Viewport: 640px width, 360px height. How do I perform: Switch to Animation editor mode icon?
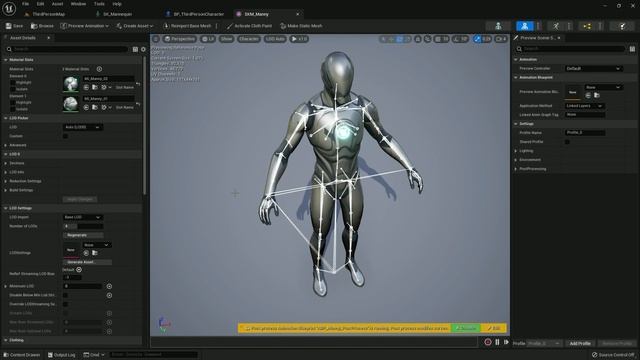556,26
